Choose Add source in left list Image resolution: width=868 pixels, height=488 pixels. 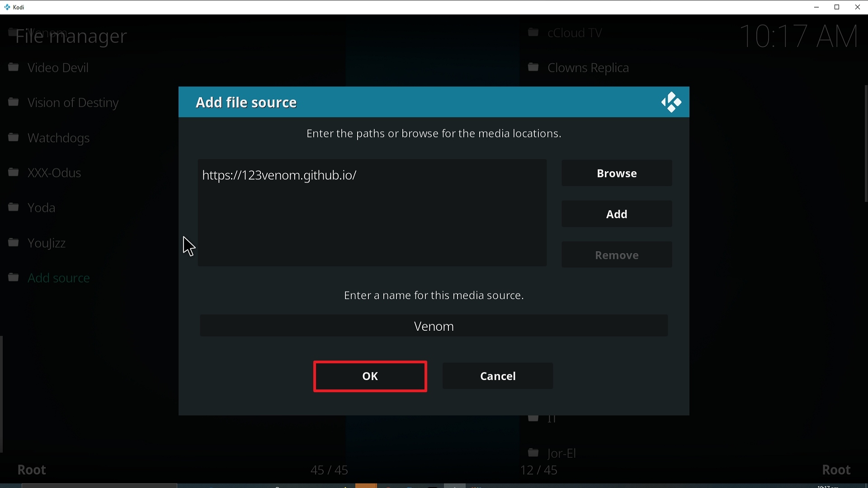[x=59, y=278]
